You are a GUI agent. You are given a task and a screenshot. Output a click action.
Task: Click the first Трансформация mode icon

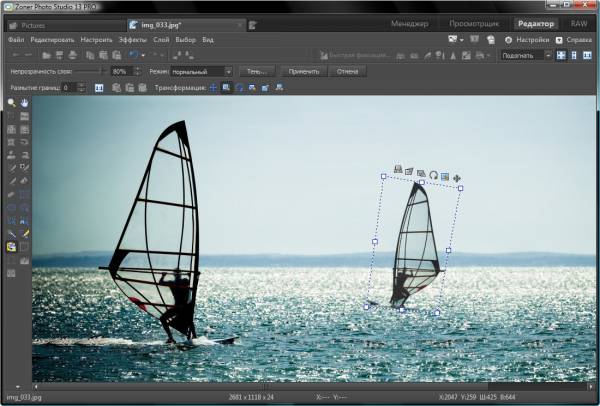[213, 88]
